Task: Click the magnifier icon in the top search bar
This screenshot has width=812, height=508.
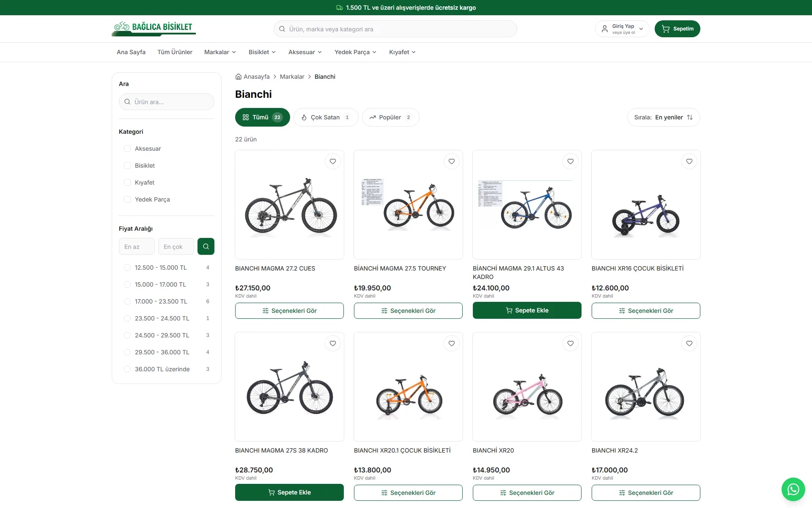Action: click(282, 29)
